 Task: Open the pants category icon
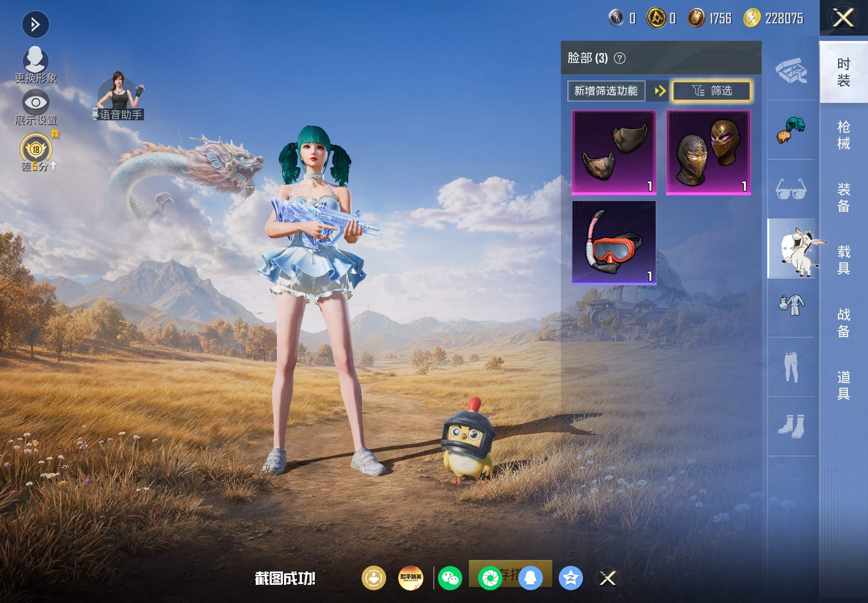click(791, 367)
